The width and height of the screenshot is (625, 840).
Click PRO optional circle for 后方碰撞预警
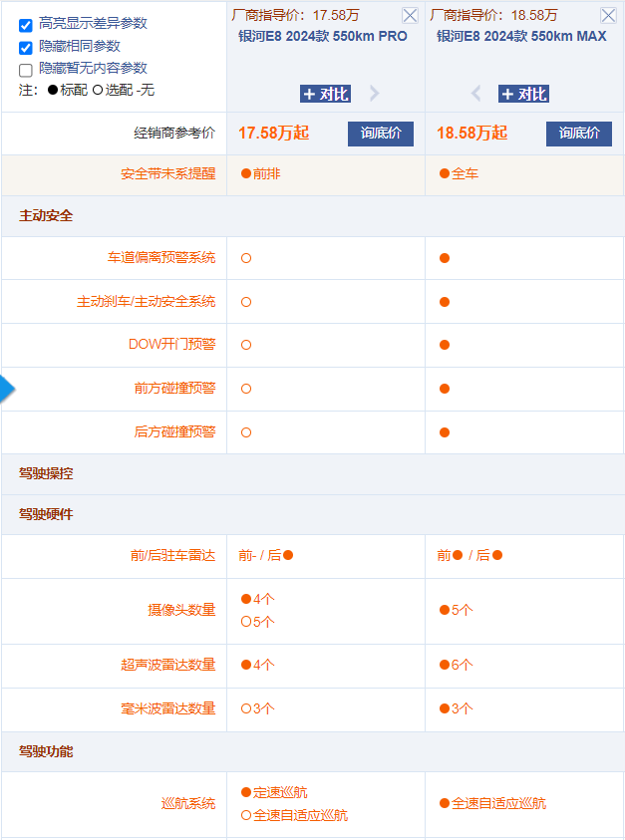coord(246,432)
